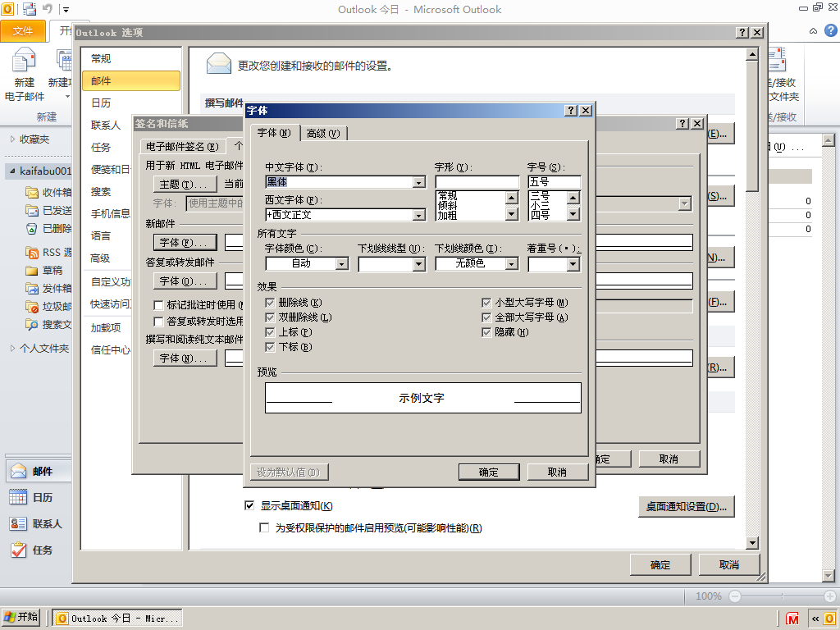840x630 pixels.
Task: Click Theme (主题) button in Signatures dialog
Action: coord(185,185)
